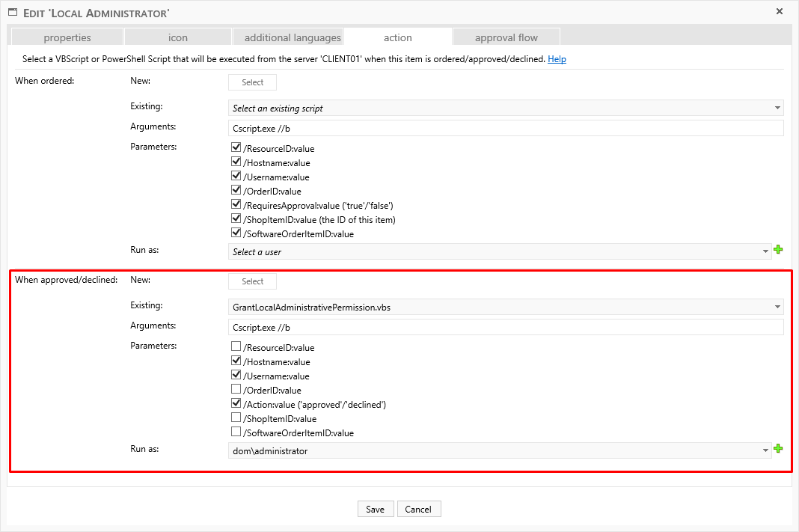Enable /OrderID:value in approved/declined section
799x532 pixels.
tap(236, 390)
